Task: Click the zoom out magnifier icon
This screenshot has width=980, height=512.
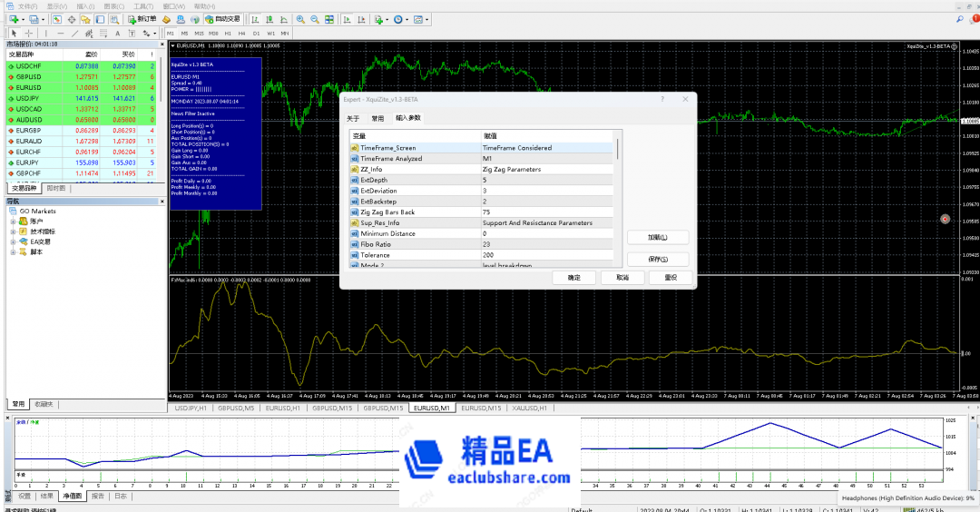Action: pyautogui.click(x=314, y=19)
